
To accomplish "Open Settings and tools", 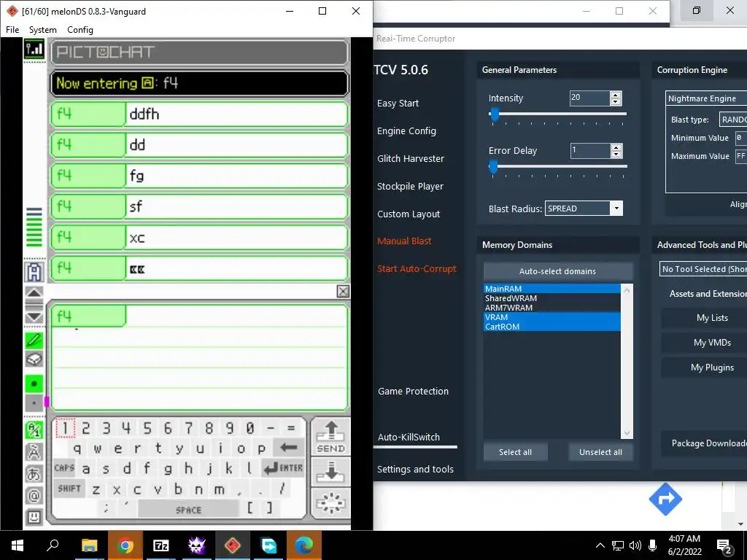I will [x=415, y=470].
